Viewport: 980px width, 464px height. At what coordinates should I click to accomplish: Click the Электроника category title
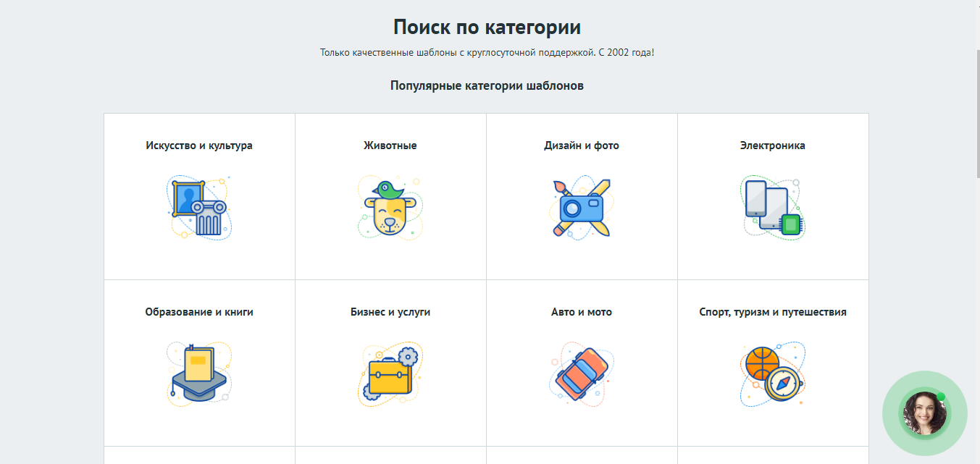(x=772, y=145)
